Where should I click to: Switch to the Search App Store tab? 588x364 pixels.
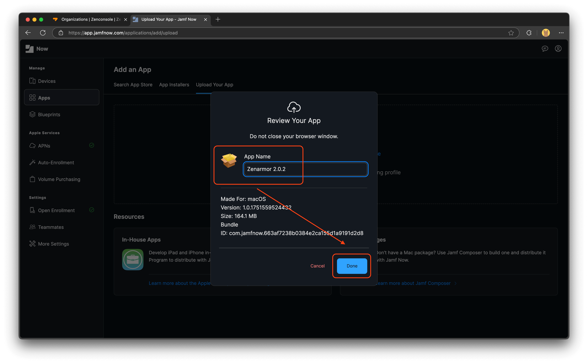[133, 84]
